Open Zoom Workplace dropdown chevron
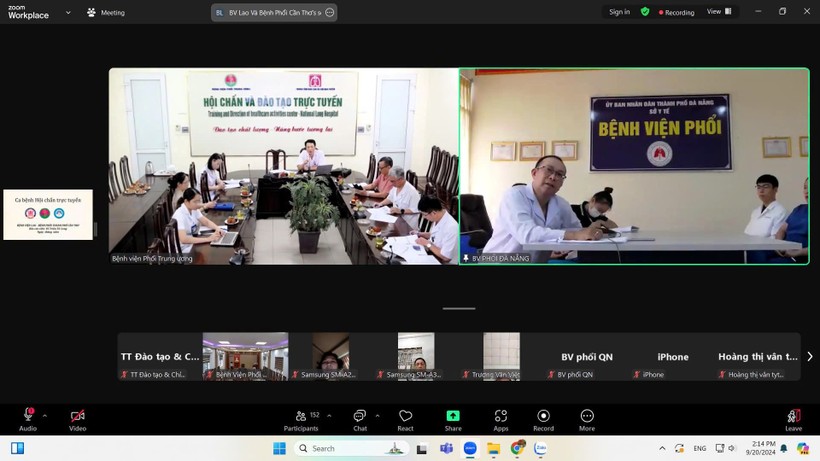The width and height of the screenshot is (820, 461). (68, 13)
